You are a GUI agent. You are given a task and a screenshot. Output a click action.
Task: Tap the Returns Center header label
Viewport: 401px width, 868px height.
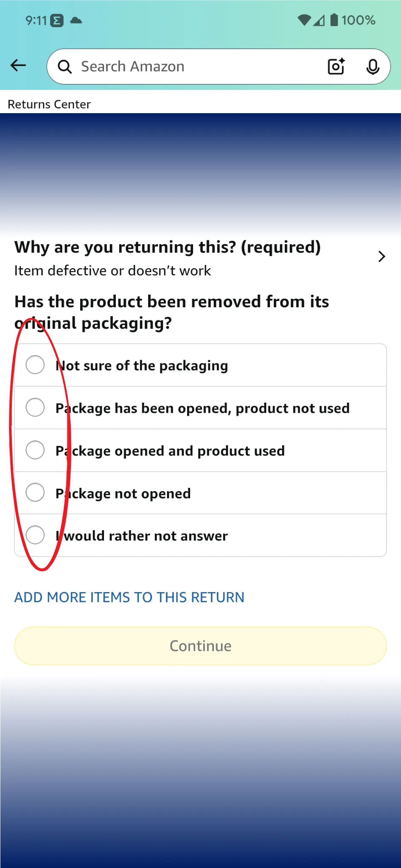pos(49,104)
